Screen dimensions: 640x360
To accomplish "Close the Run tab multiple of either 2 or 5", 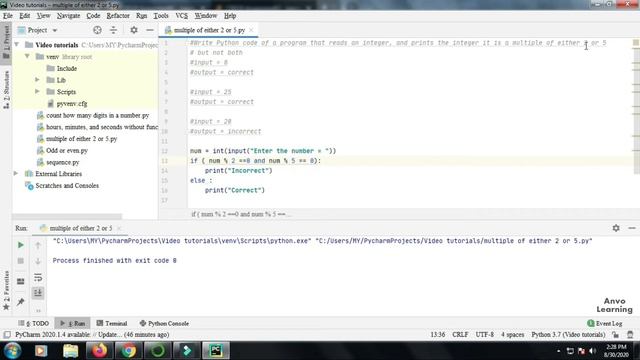I will [x=119, y=228].
